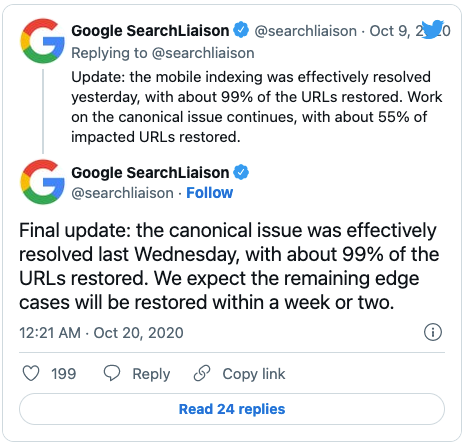Open the Read 24 replies button
This screenshot has width=465, height=444.
pyautogui.click(x=232, y=409)
